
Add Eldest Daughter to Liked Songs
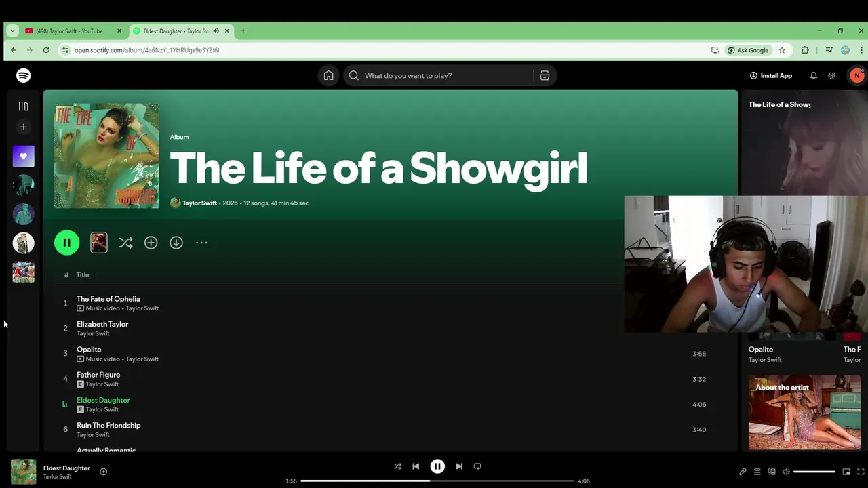tap(104, 472)
